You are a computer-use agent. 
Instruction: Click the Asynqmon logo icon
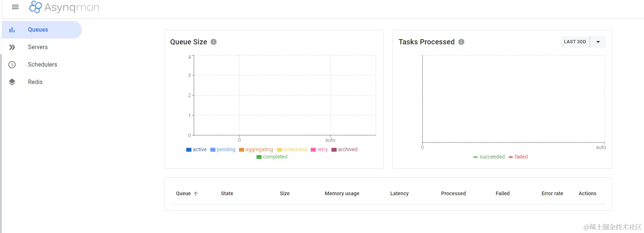(x=35, y=7)
